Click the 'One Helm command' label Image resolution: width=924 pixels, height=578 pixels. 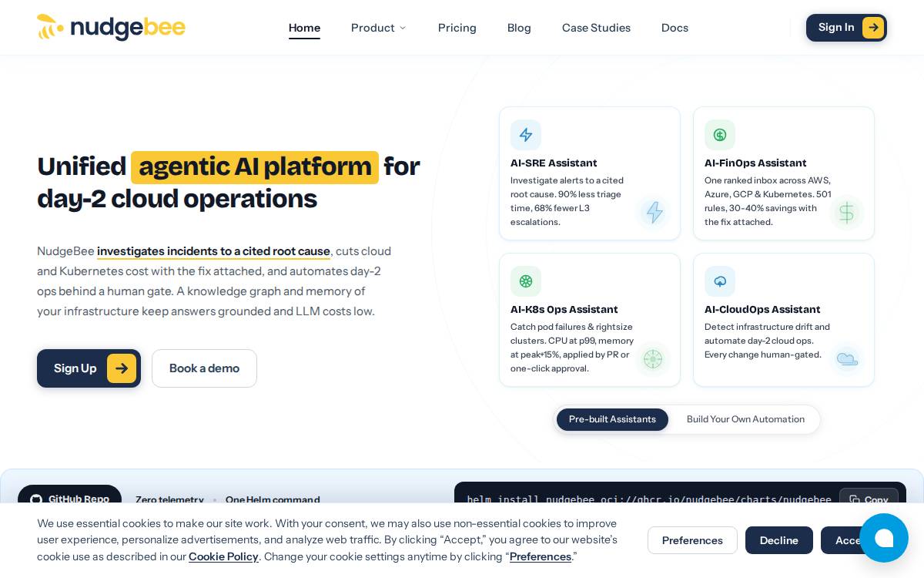(273, 499)
